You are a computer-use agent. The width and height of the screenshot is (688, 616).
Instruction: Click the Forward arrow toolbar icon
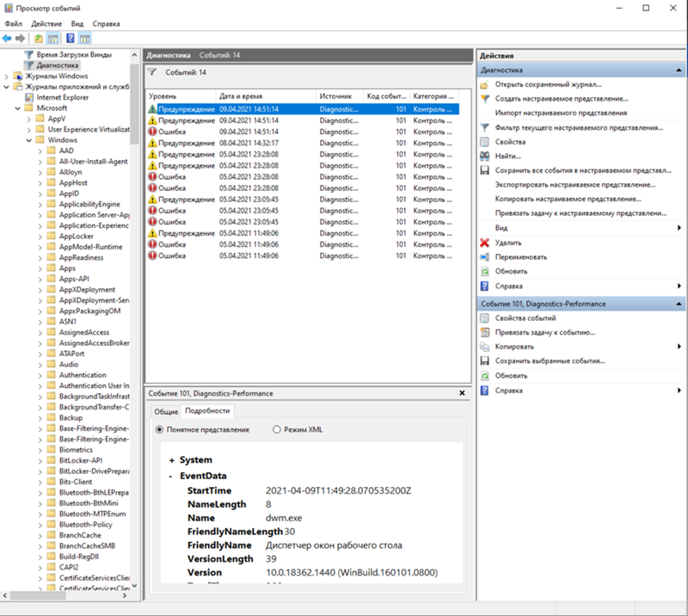[x=20, y=39]
